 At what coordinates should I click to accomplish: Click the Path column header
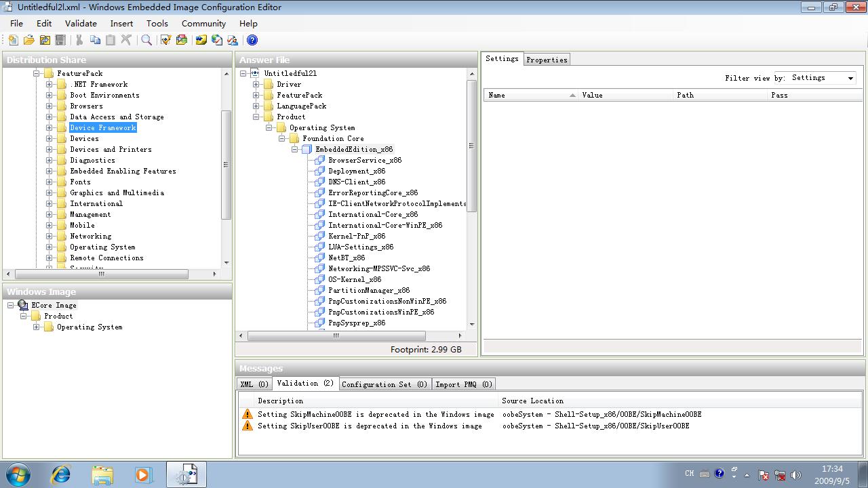coord(720,95)
